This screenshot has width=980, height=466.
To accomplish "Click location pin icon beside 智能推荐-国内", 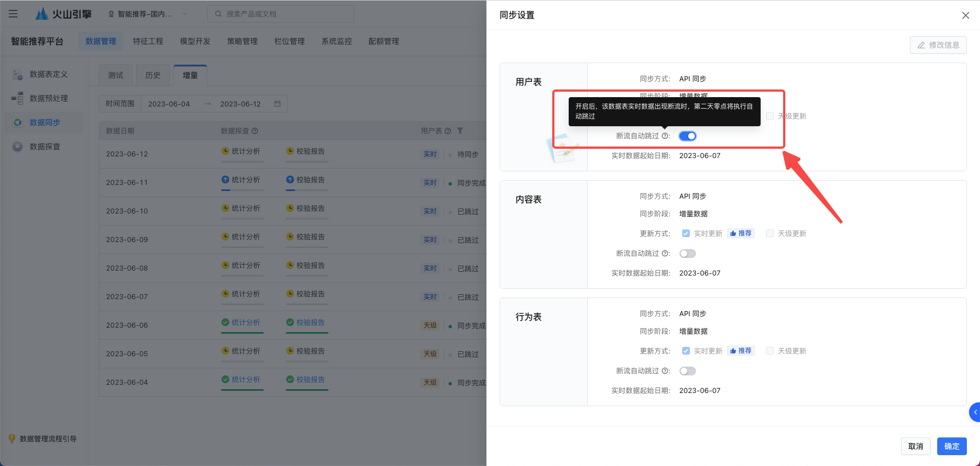I will coord(111,14).
